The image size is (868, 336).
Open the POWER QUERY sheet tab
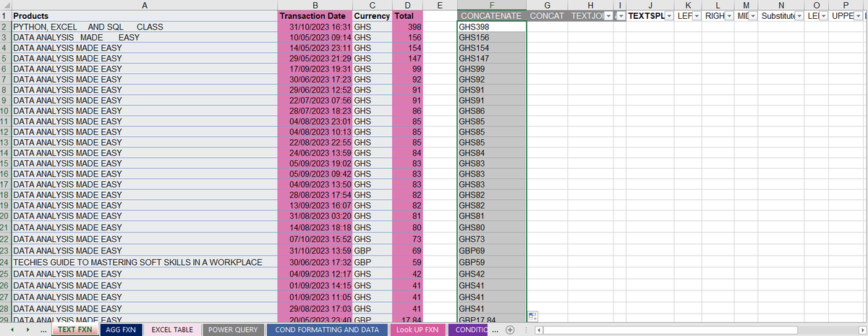coord(233,330)
